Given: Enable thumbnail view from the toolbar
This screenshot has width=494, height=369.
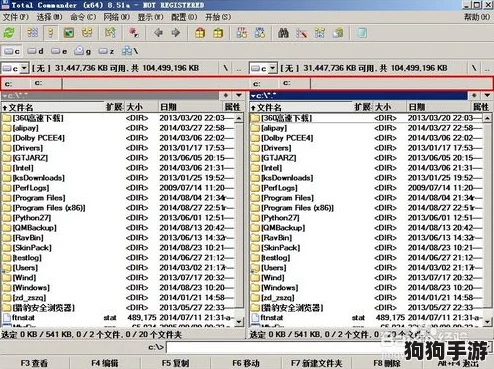Looking at the screenshot, I should pos(69,33).
